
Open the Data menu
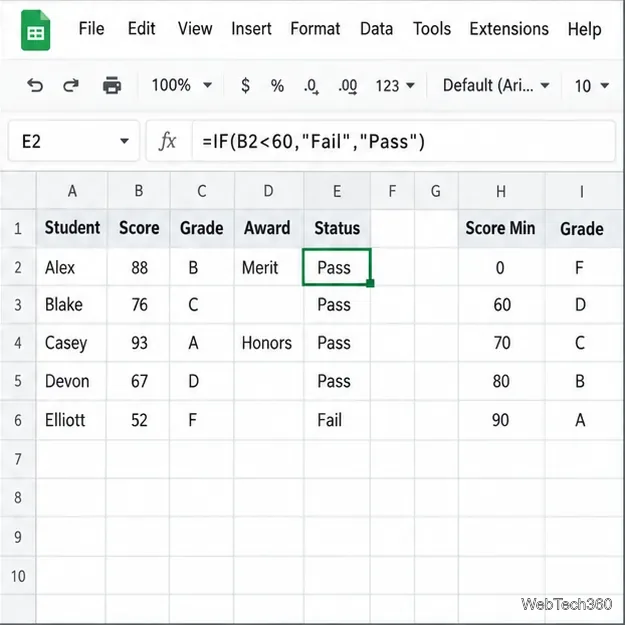point(376,29)
